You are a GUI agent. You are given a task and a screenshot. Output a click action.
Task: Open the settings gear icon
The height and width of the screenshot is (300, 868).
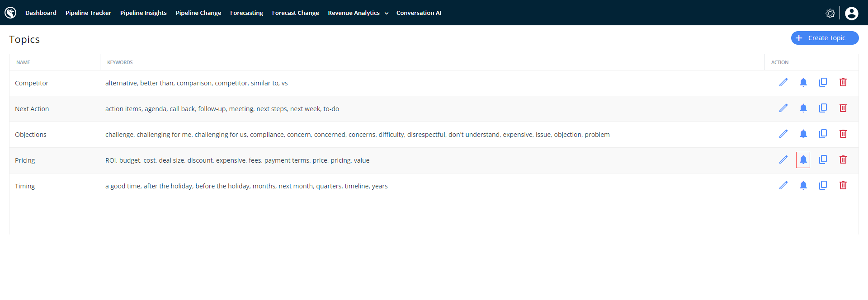coord(830,13)
